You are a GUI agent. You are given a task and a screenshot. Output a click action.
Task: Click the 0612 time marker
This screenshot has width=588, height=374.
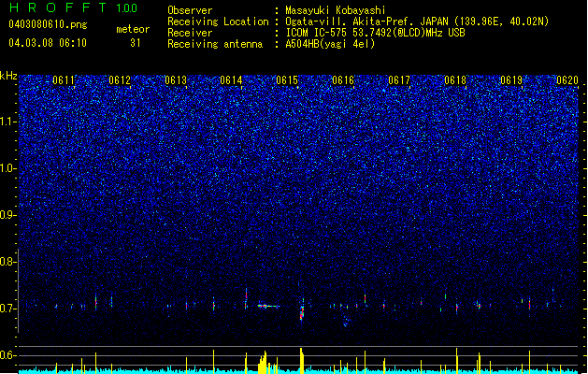120,80
